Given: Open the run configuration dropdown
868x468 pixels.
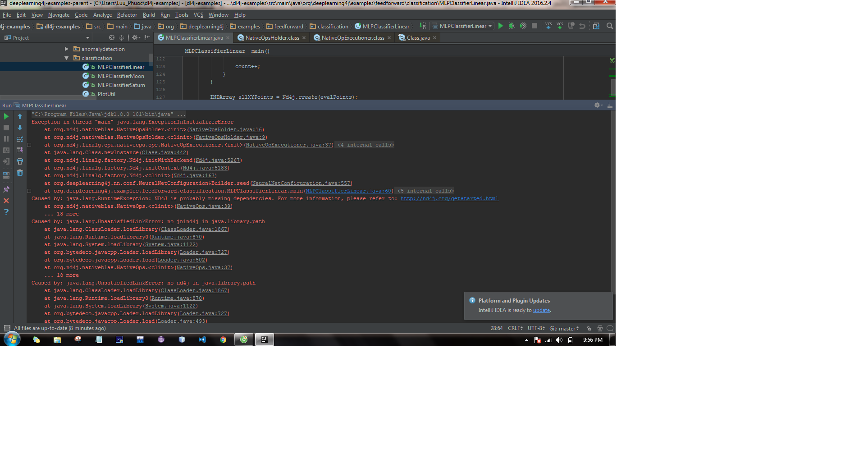Looking at the screenshot, I should pos(462,26).
